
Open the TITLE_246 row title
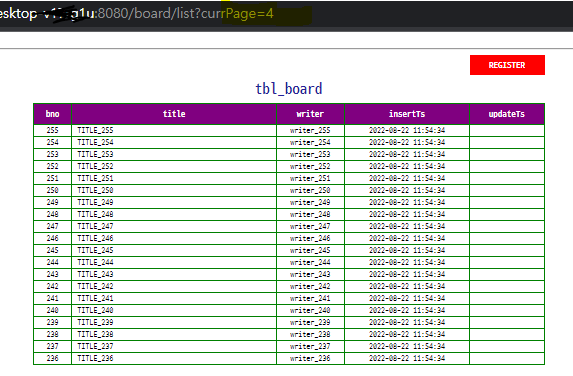click(x=95, y=238)
